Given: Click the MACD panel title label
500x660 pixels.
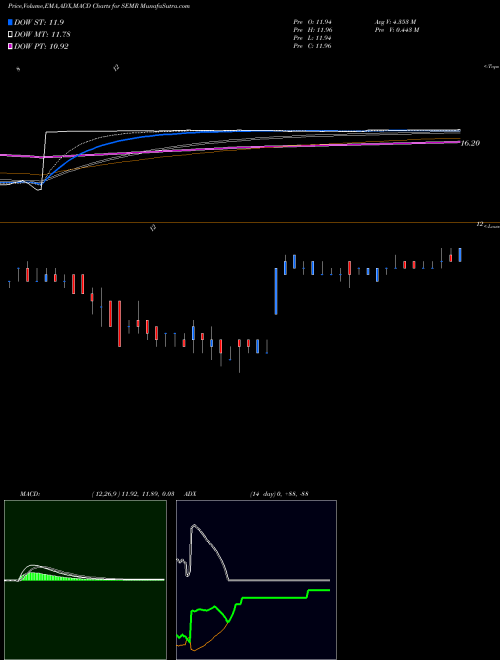Looking at the screenshot, I should [30, 494].
